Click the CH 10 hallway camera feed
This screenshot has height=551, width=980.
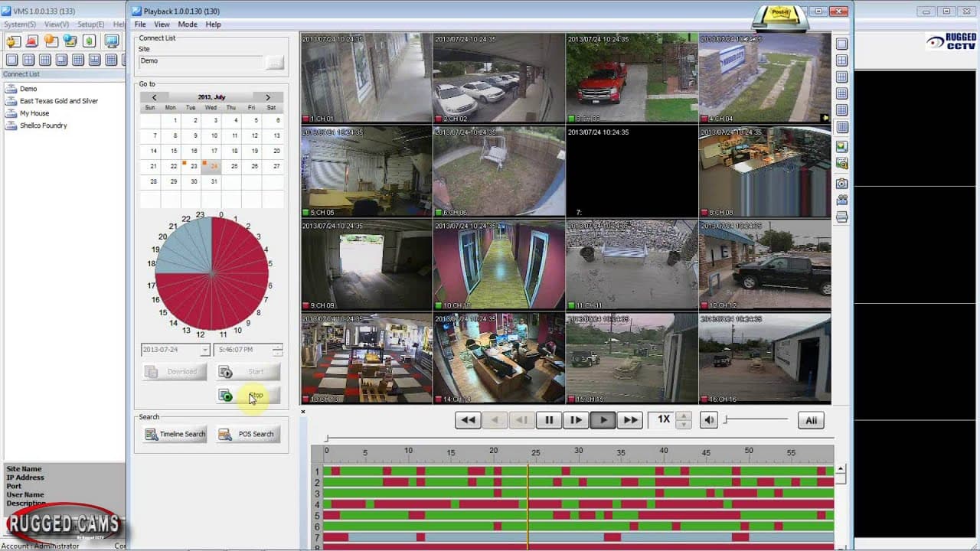coord(499,265)
